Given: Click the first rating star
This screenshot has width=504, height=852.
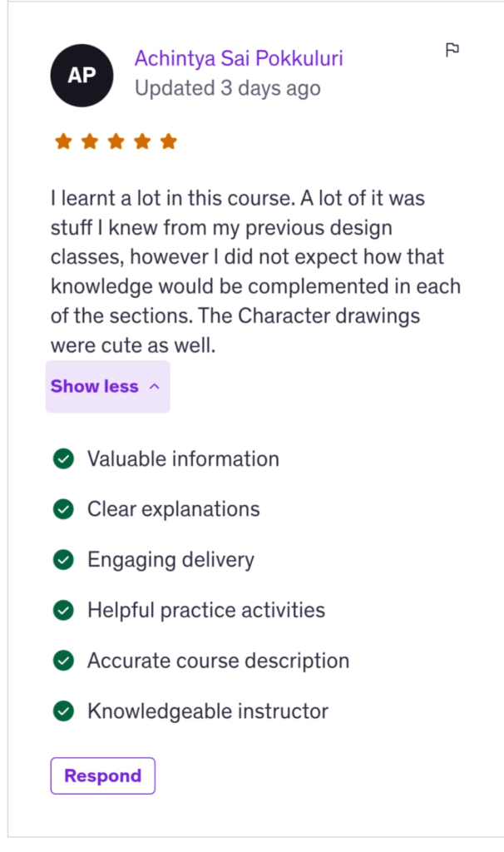Looking at the screenshot, I should (x=63, y=141).
